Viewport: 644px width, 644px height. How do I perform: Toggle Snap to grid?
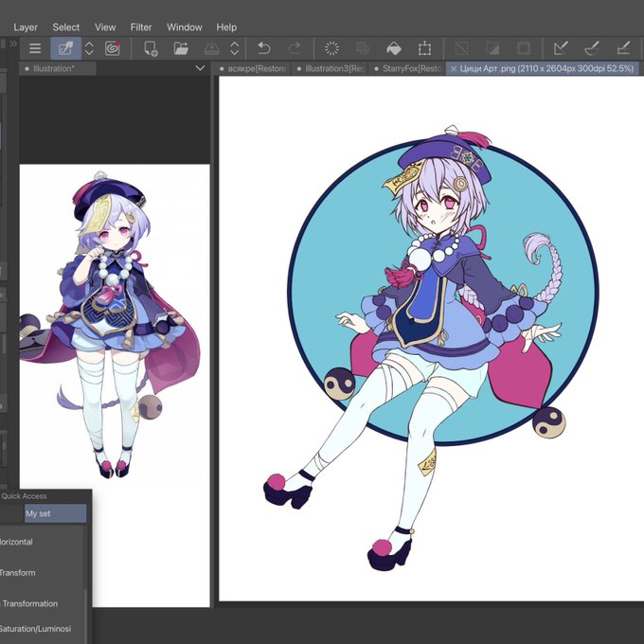623,48
